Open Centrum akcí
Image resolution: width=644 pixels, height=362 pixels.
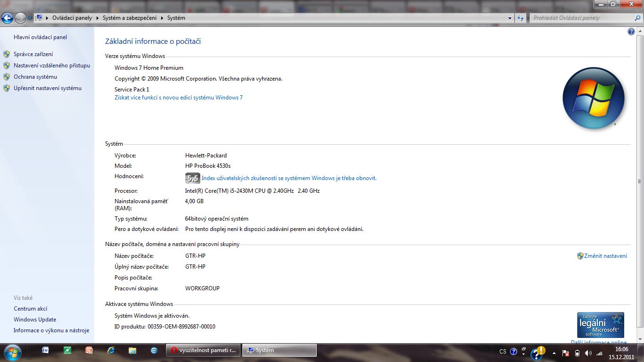31,309
